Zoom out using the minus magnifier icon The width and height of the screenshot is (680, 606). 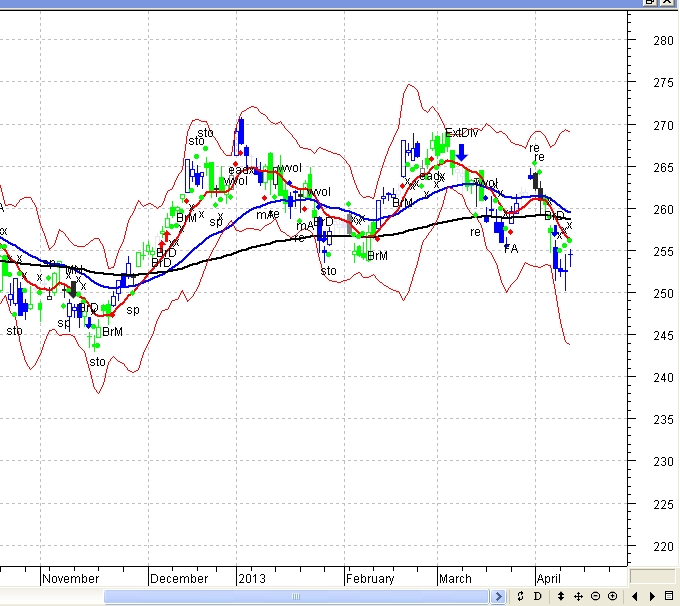coord(595,597)
